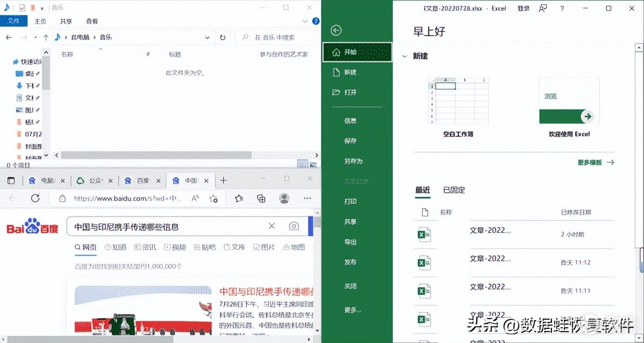Open Collections in the Edge toolbar
Image resolution: width=644 pixels, height=343 pixels.
pyautogui.click(x=261, y=198)
